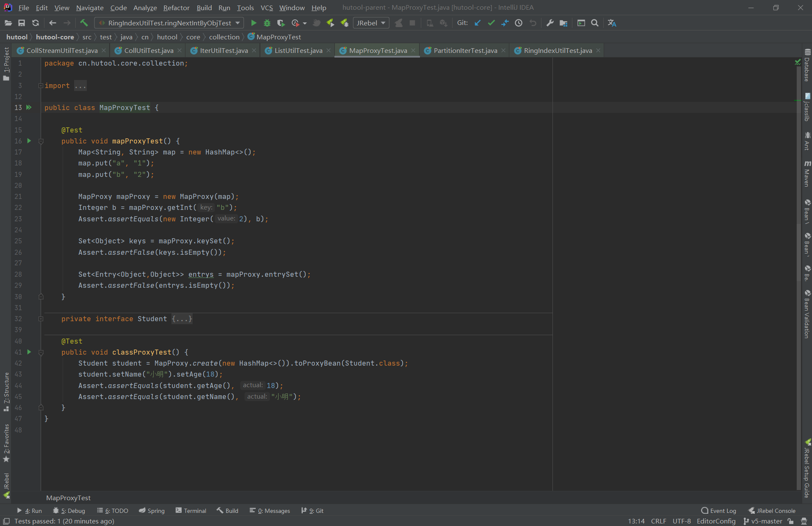The width and height of the screenshot is (812, 526).
Task: Run with JRebel rocket icon
Action: tap(330, 23)
